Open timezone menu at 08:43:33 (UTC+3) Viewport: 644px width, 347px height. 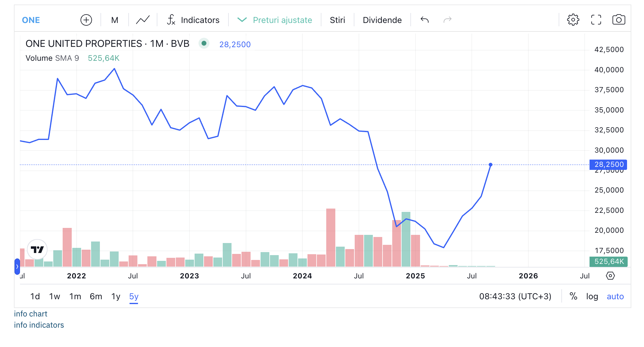point(515,296)
